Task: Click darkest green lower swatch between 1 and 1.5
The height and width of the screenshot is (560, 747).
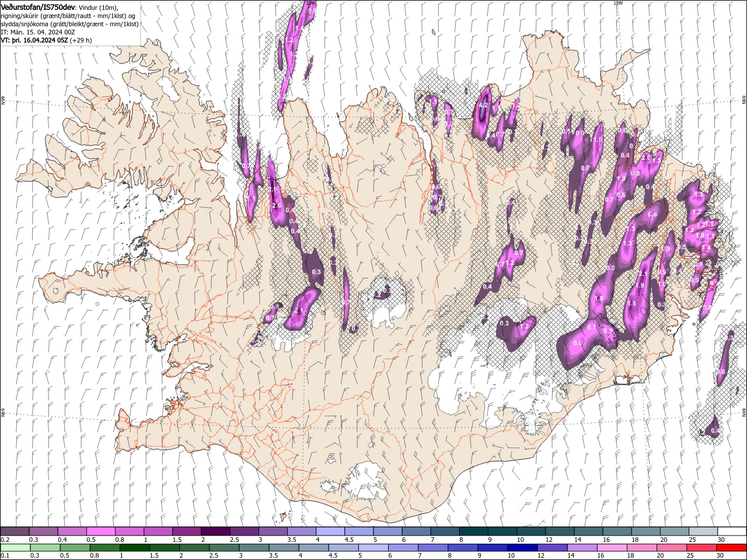Action: pyautogui.click(x=134, y=548)
